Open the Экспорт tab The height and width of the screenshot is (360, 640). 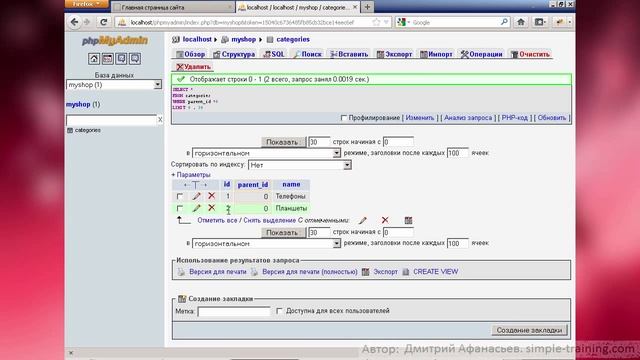tap(394, 54)
